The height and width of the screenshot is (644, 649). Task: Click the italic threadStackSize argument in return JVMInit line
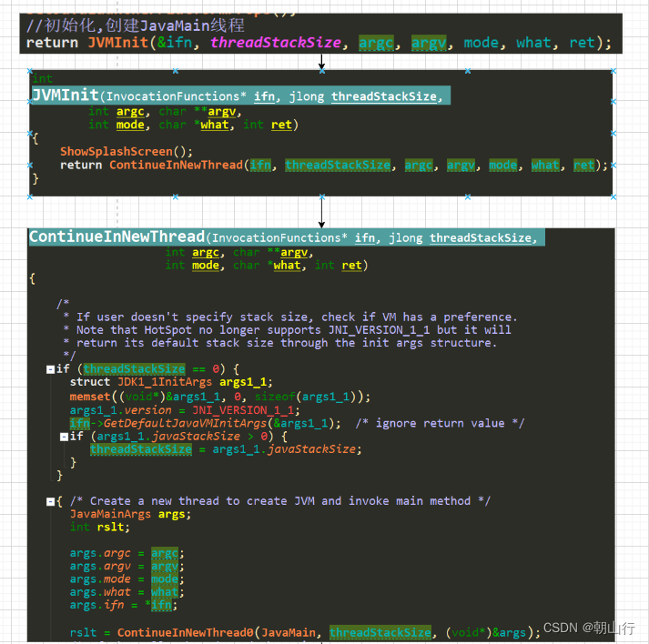click(x=276, y=43)
